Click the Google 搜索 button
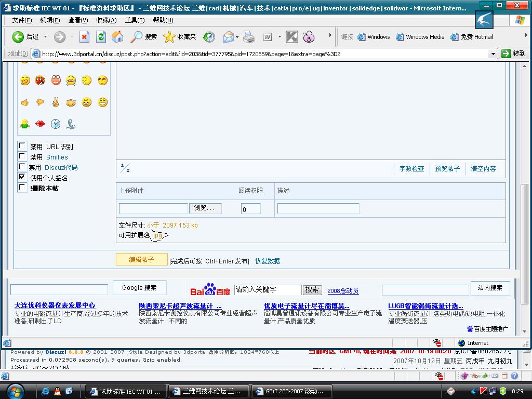 click(x=139, y=288)
